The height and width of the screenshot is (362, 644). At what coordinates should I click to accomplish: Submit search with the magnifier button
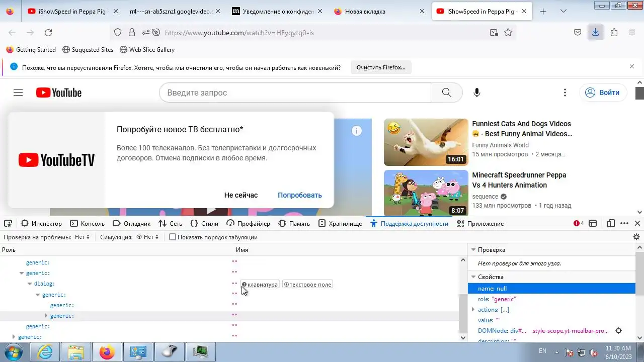[x=447, y=93]
